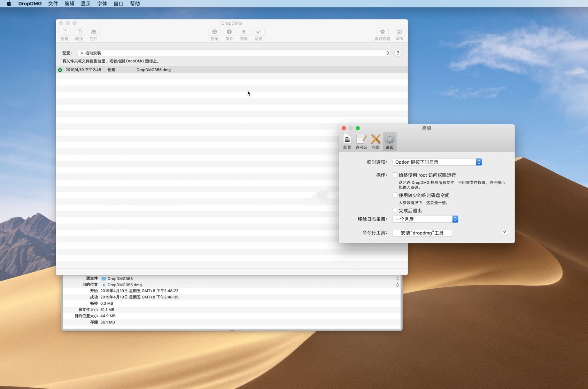Image resolution: width=588 pixels, height=389 pixels.
Task: Open the 配置 拖动安装 dropdown
Action: point(234,53)
